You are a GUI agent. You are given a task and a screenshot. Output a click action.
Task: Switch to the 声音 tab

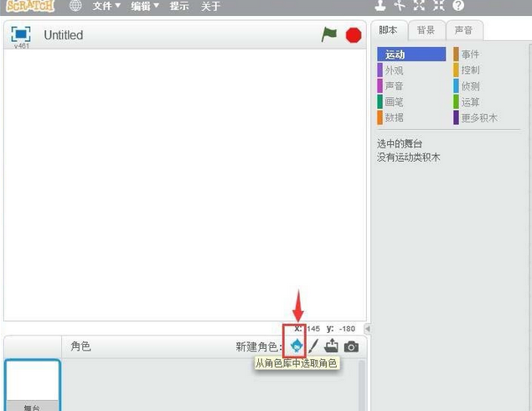coord(463,30)
